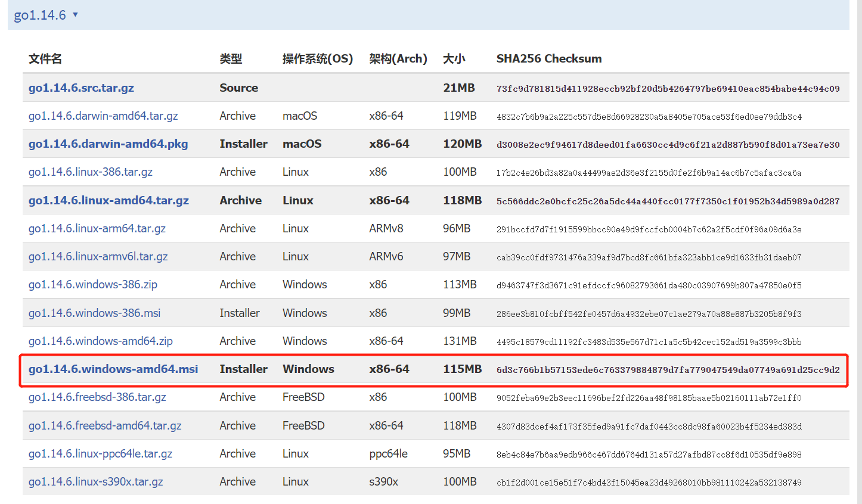This screenshot has width=862, height=504.
Task: Click Installer type in windows-386.msi row
Action: 240,313
